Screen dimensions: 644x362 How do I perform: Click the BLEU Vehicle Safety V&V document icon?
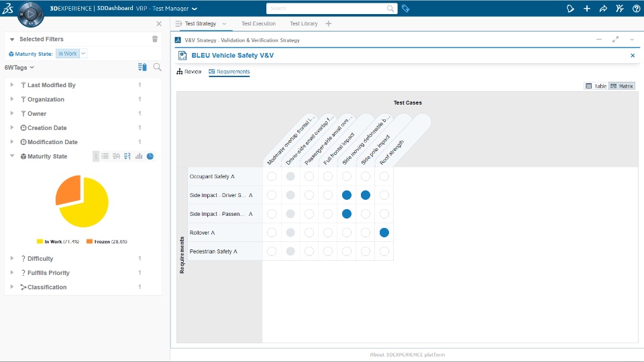tap(182, 56)
